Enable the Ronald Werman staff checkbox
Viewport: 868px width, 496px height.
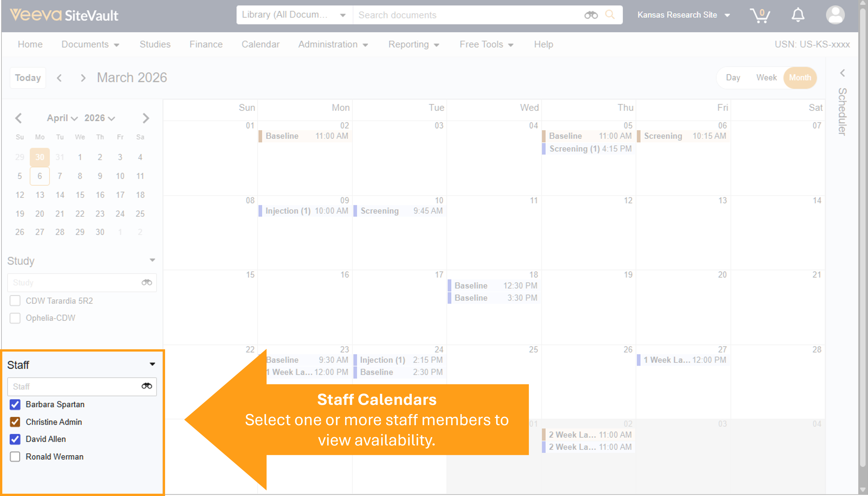pyautogui.click(x=15, y=457)
